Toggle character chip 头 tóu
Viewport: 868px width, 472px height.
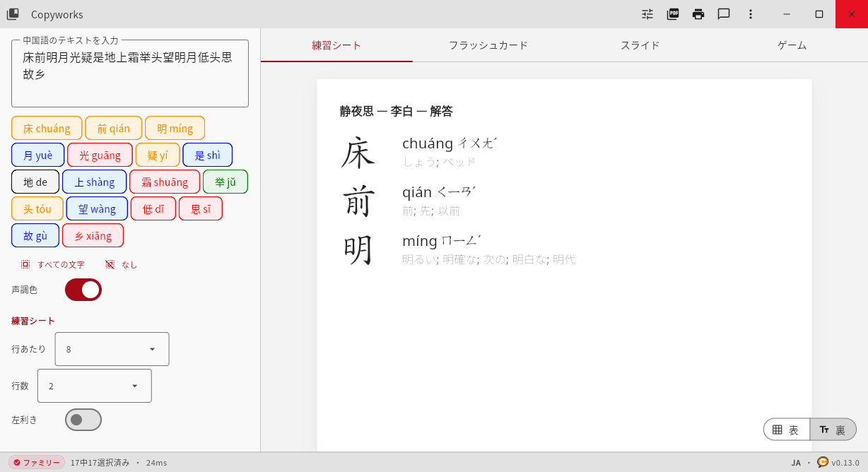[x=37, y=208]
